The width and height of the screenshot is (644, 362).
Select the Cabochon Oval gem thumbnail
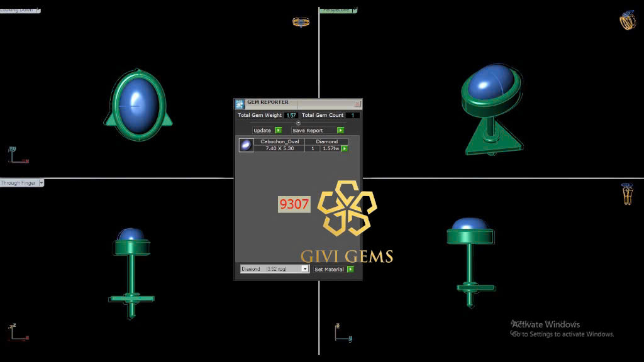pyautogui.click(x=246, y=145)
